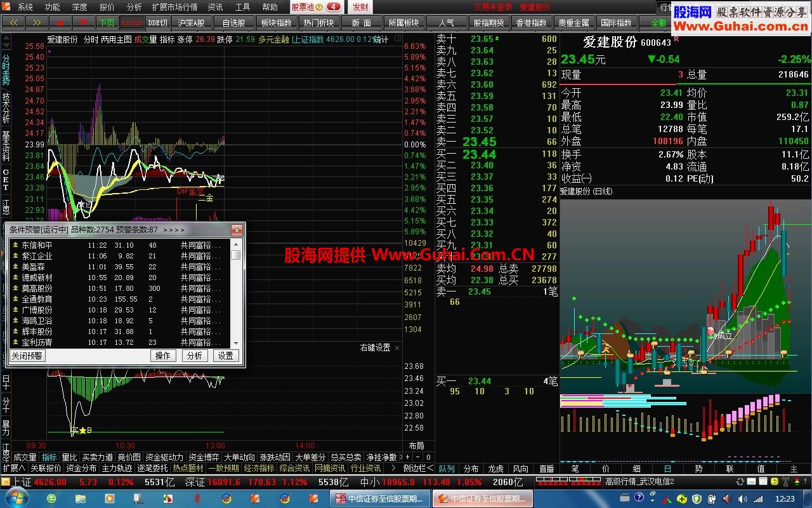
Task: Select 技术分析 in the left sidebar
Action: (6, 109)
